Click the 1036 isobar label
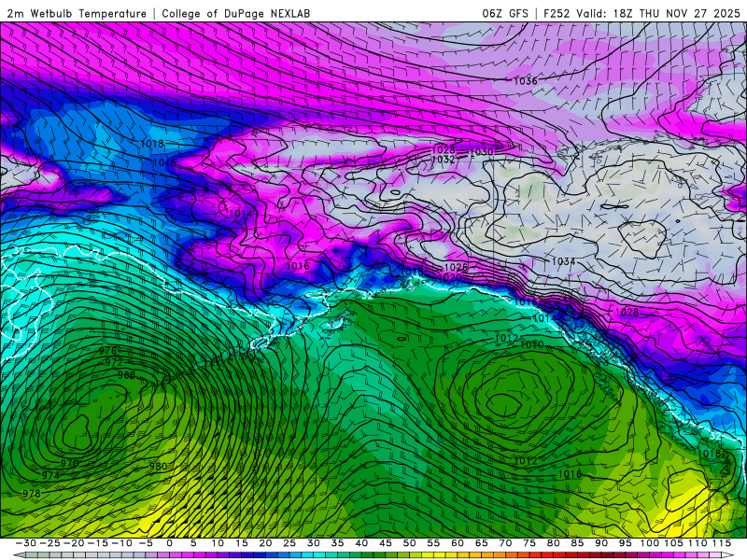The height and width of the screenshot is (560, 747). (526, 81)
